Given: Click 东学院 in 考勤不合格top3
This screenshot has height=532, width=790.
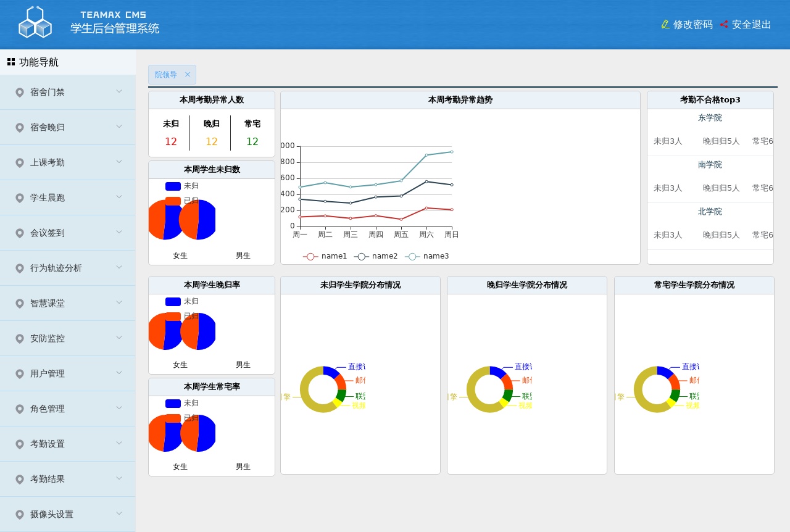Looking at the screenshot, I should coord(710,118).
